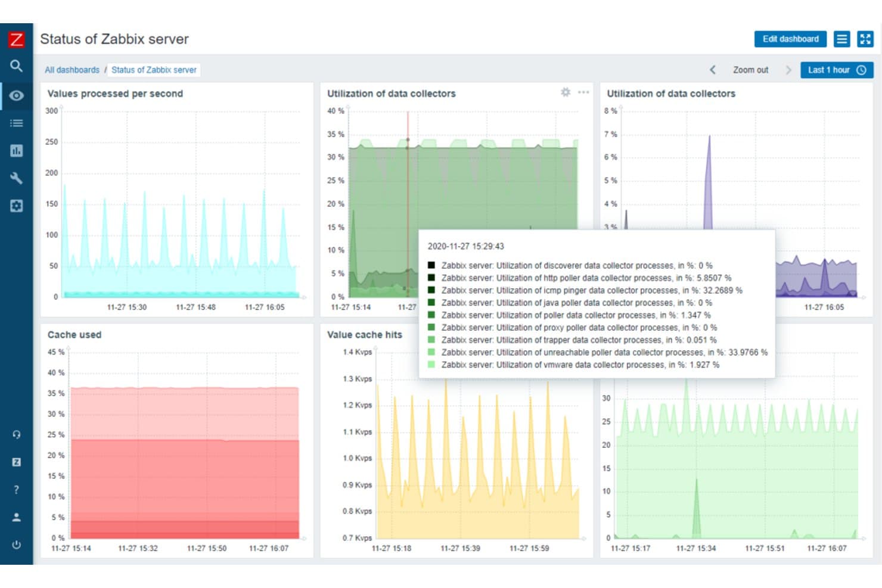This screenshot has width=882, height=588.
Task: Open the Help question mark icon
Action: coord(16,490)
